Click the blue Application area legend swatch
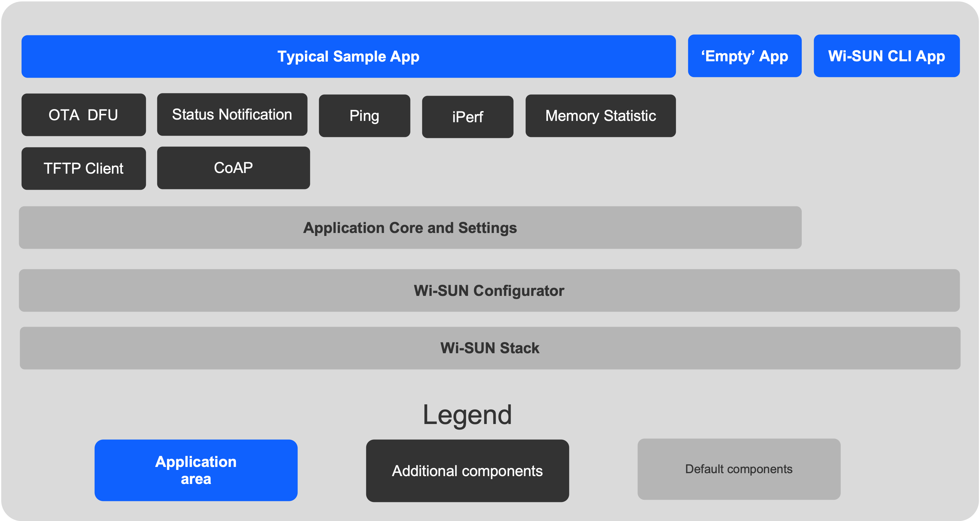Image resolution: width=980 pixels, height=521 pixels. 196,471
